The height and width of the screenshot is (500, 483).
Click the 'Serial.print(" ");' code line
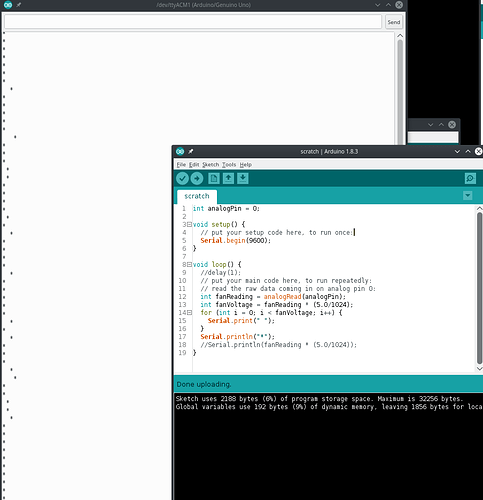coord(241,321)
